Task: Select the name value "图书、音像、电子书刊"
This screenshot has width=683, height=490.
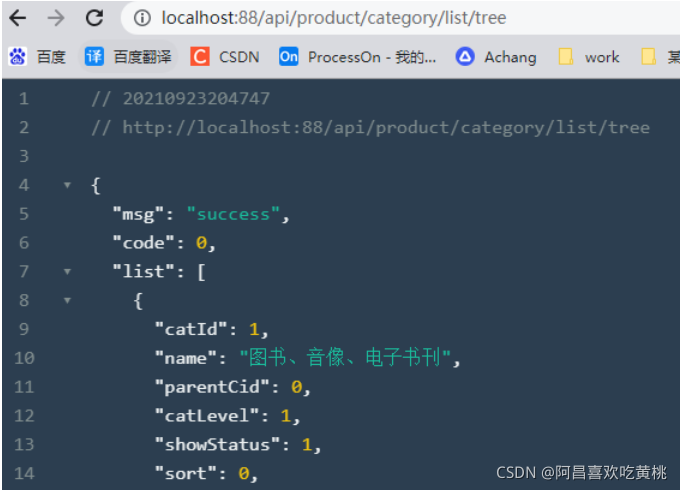Action: coord(345,358)
